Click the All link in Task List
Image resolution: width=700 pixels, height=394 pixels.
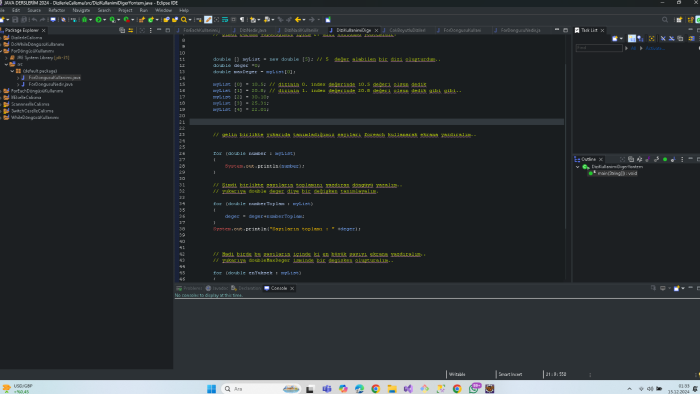pyautogui.click(x=633, y=48)
